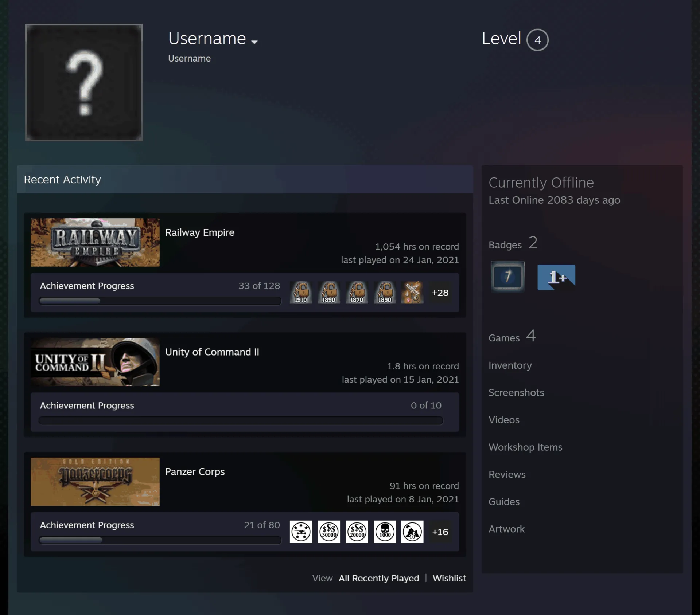
Task: Click the profile avatar question mark image
Action: click(84, 82)
